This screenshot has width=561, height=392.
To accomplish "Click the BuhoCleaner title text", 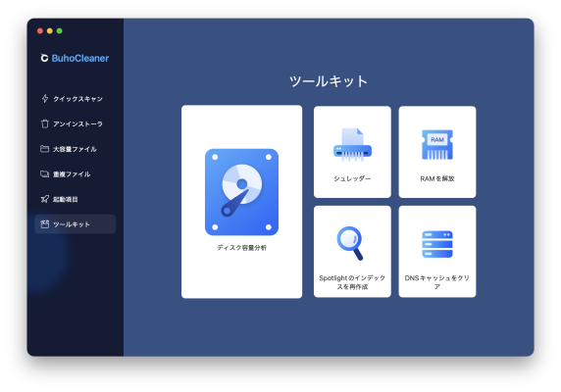I will coord(80,58).
